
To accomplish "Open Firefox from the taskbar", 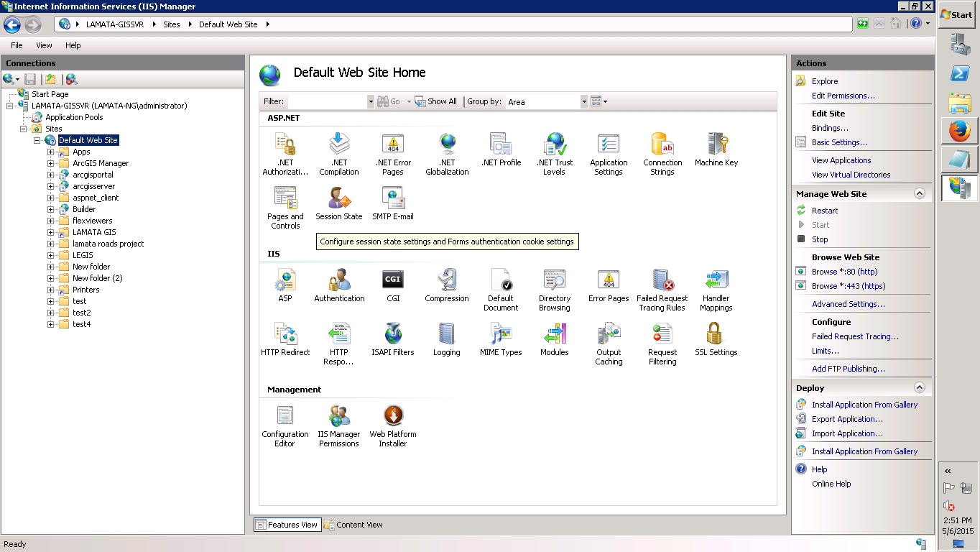I will pyautogui.click(x=960, y=131).
